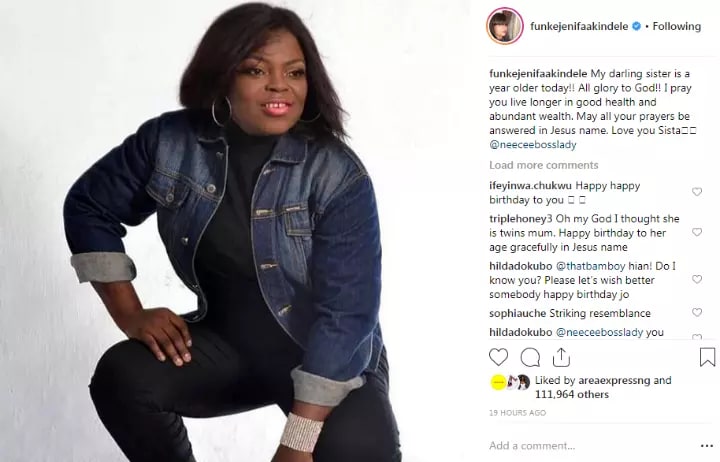The image size is (720, 462).
Task: Open the three-dot more options menu
Action: click(707, 446)
